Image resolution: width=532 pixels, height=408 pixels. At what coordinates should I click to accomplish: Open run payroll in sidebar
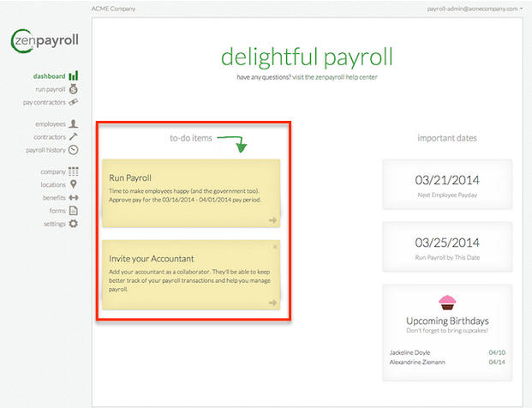point(51,89)
